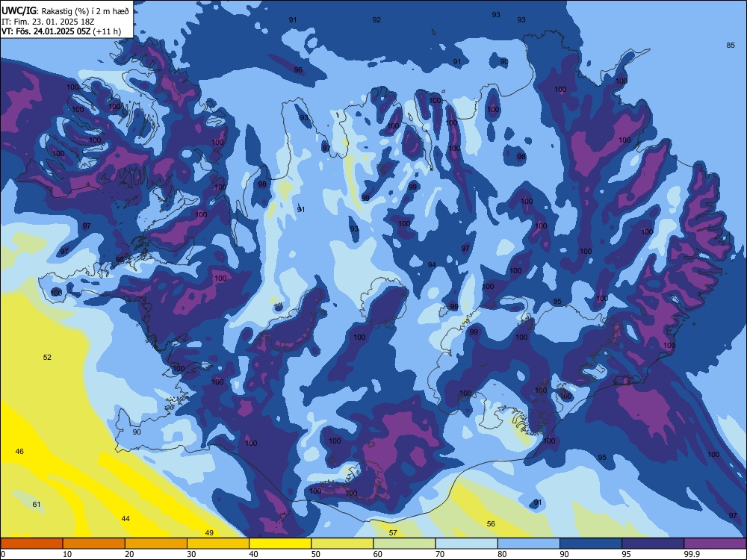This screenshot has height=560, width=747.
Task: Select the light blue 80–90 legend swatch
Action: point(529,544)
